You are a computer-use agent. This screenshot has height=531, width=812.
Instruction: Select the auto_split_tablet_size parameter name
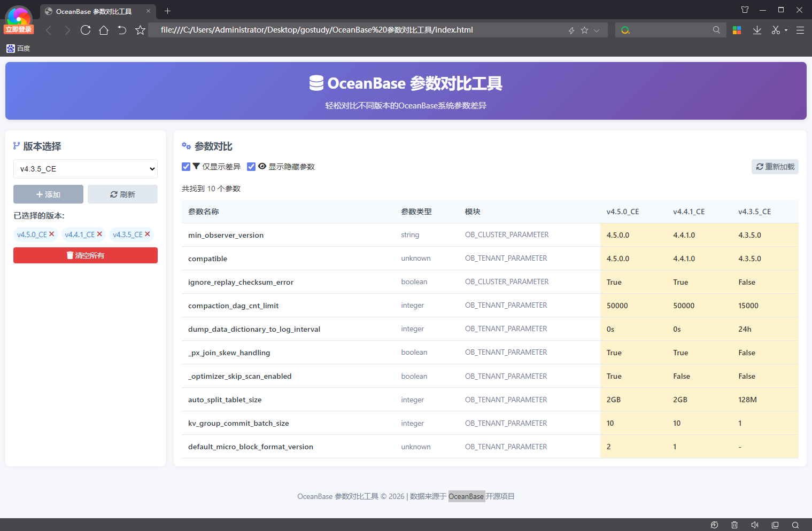click(x=225, y=400)
